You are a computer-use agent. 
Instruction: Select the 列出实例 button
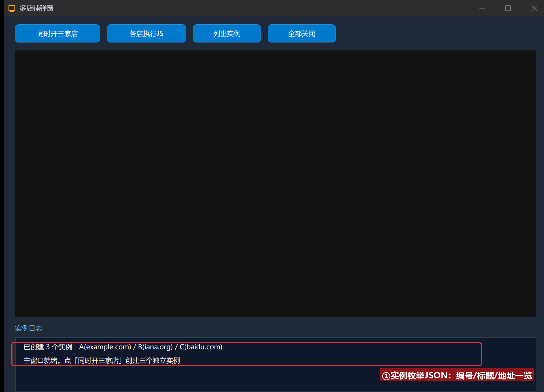coord(227,33)
